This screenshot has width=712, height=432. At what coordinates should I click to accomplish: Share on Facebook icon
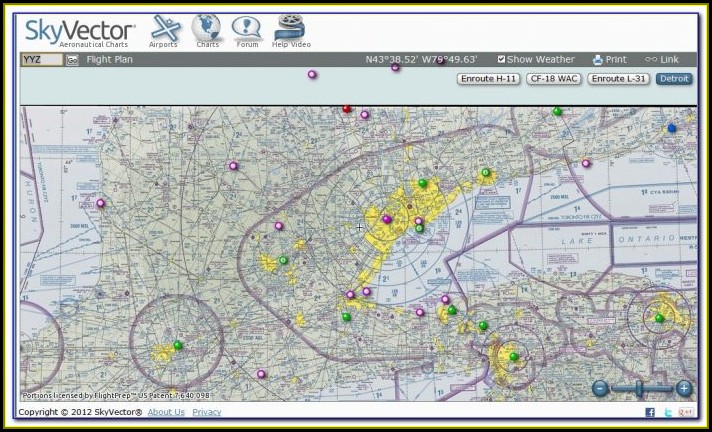click(x=650, y=412)
